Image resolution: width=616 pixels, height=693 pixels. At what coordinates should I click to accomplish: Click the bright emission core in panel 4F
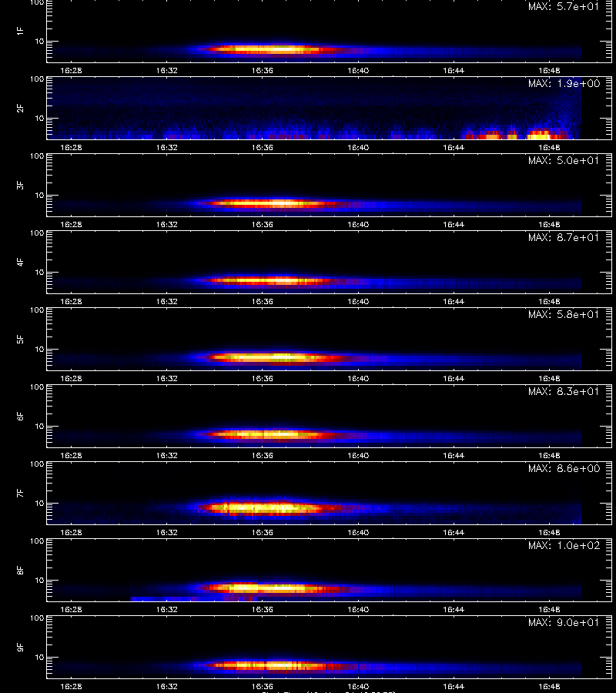click(269, 280)
